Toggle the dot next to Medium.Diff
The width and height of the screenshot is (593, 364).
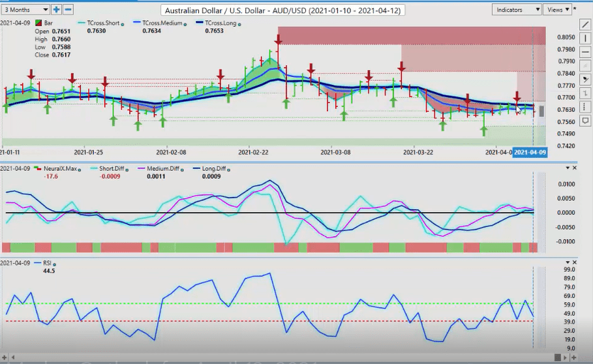click(x=182, y=170)
